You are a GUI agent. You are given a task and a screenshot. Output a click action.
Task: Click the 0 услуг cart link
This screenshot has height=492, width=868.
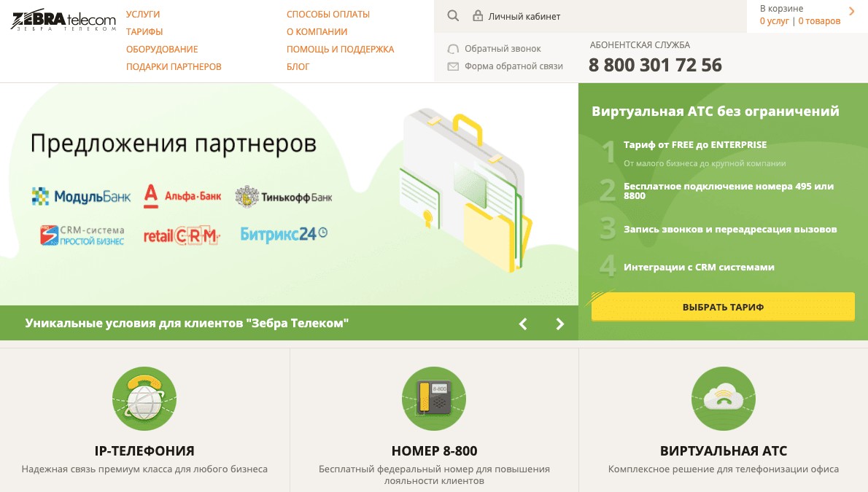(x=775, y=21)
